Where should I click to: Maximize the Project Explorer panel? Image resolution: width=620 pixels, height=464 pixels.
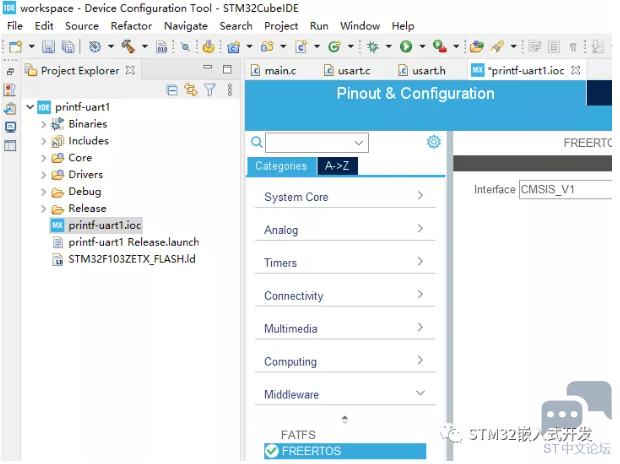(227, 69)
